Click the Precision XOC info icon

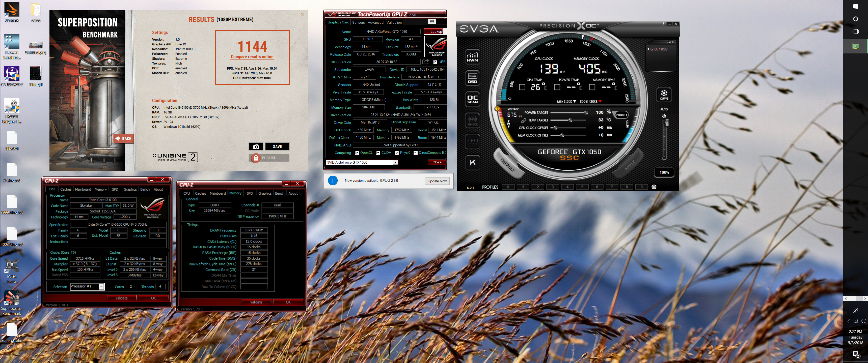pos(663,24)
